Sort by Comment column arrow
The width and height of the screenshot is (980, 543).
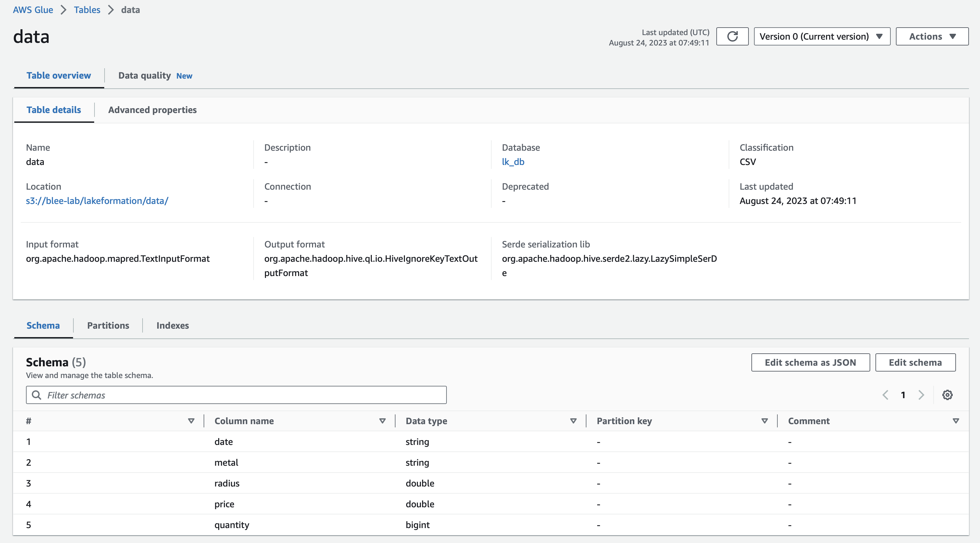[956, 421]
